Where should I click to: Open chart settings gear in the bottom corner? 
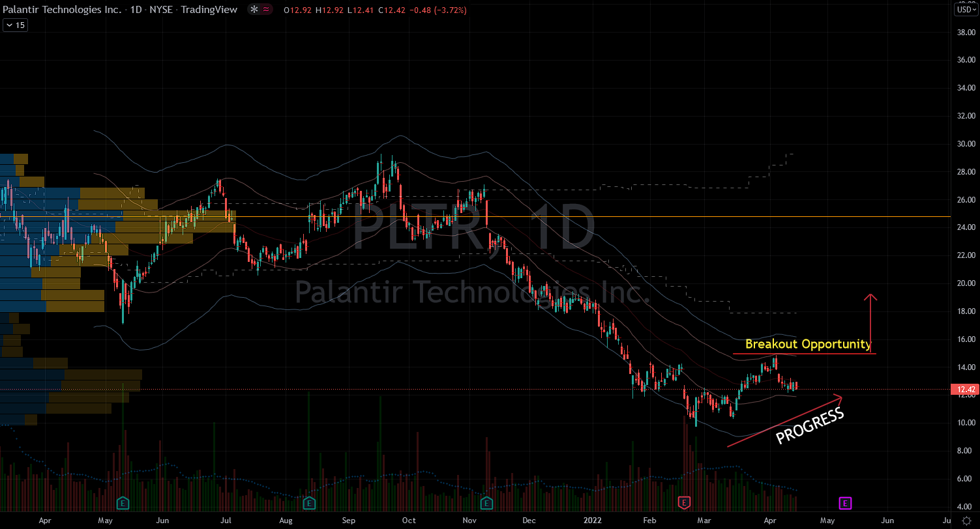pos(966,521)
